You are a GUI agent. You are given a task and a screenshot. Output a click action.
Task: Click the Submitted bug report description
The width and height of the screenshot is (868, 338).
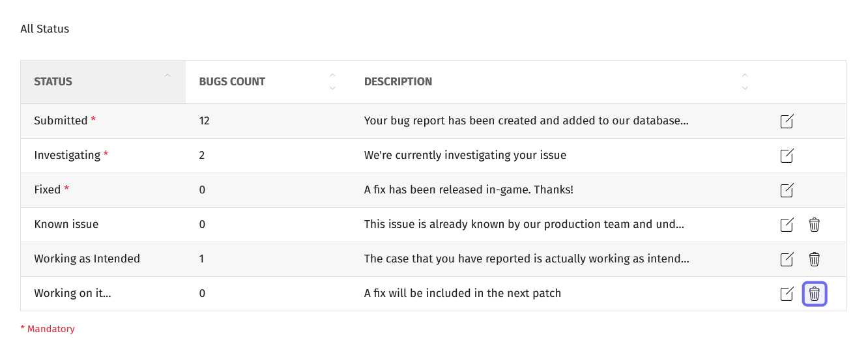tap(526, 120)
